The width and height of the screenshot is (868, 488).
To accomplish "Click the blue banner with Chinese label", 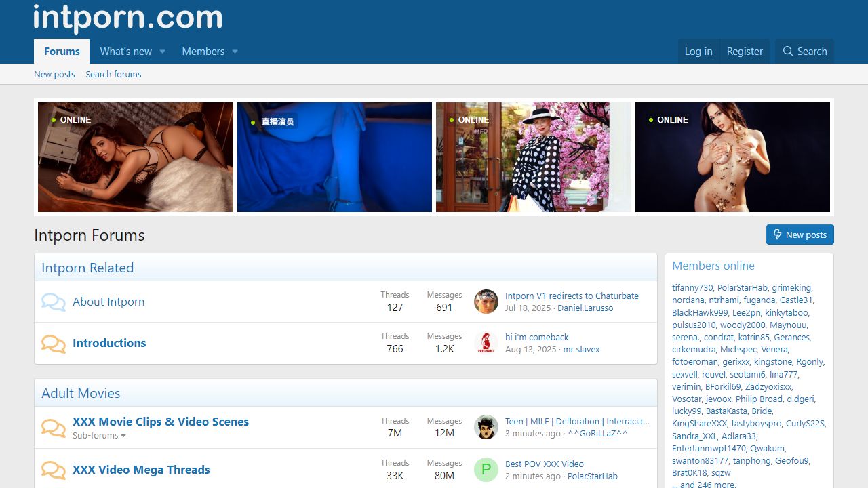I will [334, 157].
